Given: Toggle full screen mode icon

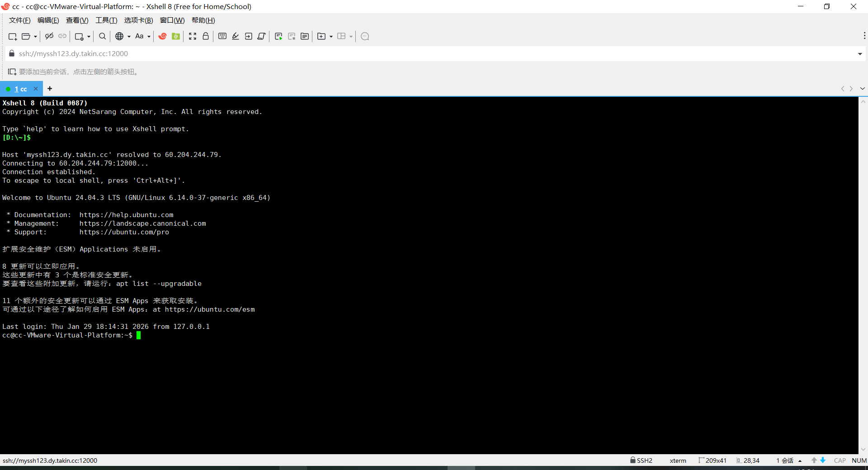Looking at the screenshot, I should click(193, 36).
